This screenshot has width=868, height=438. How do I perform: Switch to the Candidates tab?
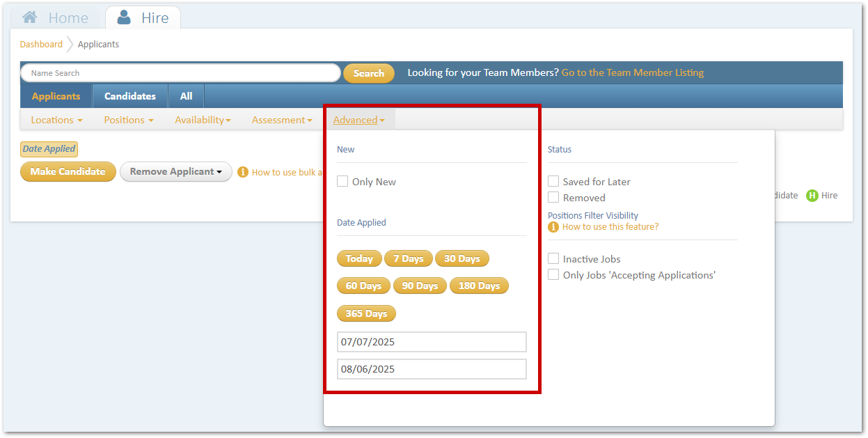point(130,96)
